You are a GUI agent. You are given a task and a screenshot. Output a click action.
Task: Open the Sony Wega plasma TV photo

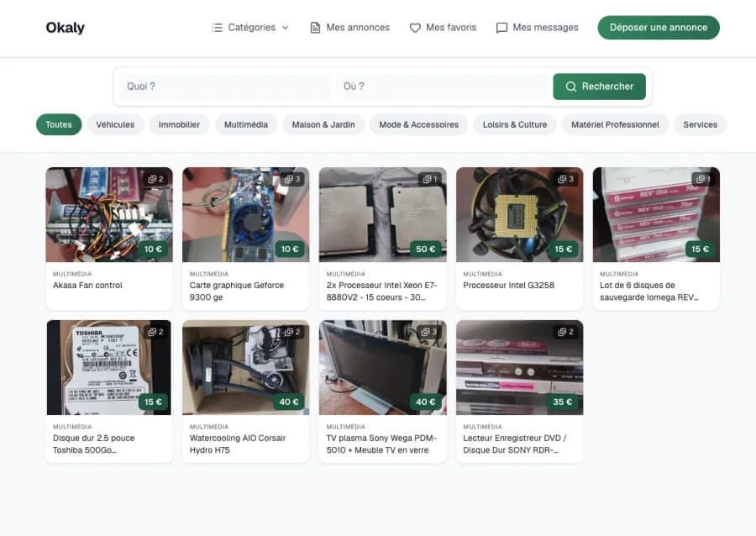point(383,367)
